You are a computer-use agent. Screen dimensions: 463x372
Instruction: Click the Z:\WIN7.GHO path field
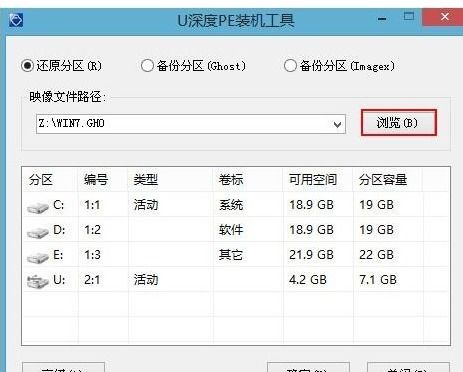click(x=191, y=124)
